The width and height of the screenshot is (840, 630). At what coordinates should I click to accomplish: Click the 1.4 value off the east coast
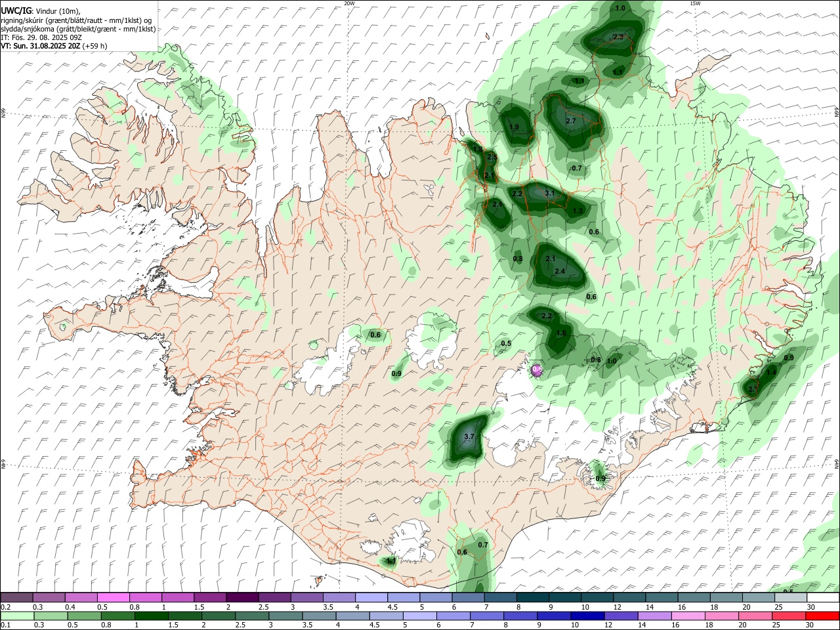pyautogui.click(x=771, y=373)
